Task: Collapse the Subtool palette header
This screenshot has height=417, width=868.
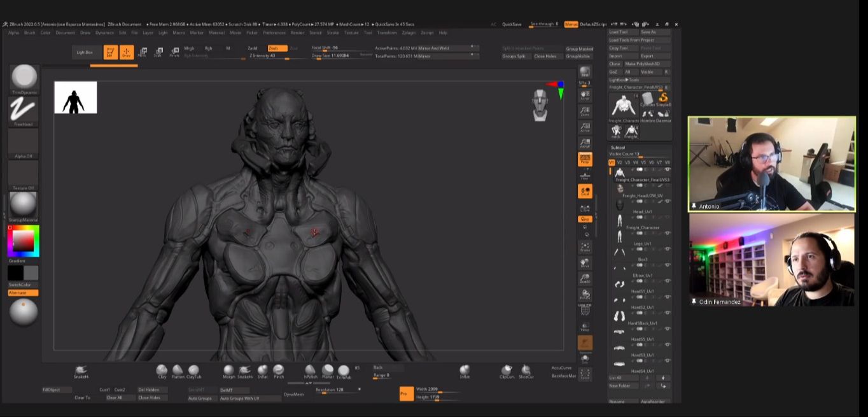Action: click(618, 147)
